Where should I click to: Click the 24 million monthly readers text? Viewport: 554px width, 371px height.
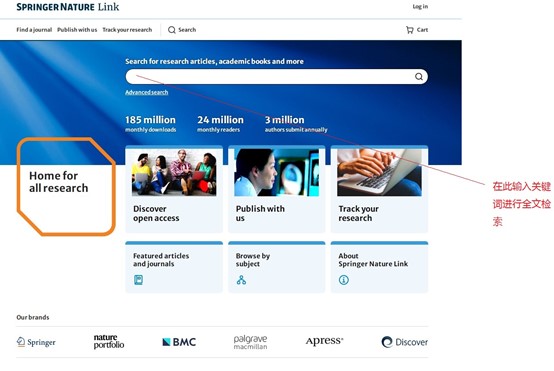220,124
